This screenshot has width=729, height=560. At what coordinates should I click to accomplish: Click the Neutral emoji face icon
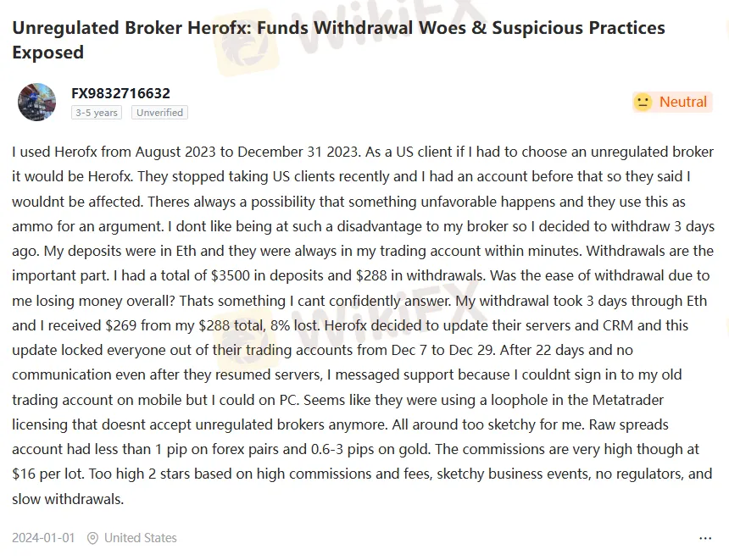coord(643,102)
